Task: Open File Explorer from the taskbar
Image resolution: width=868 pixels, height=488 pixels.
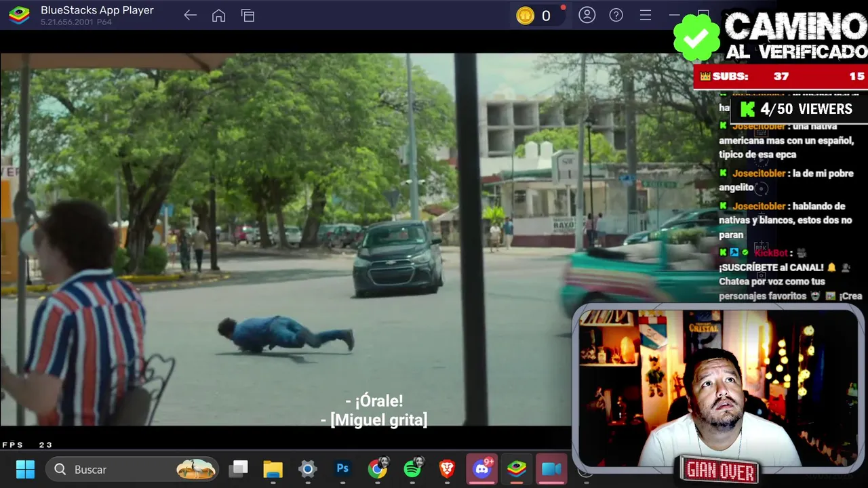Action: click(x=273, y=469)
